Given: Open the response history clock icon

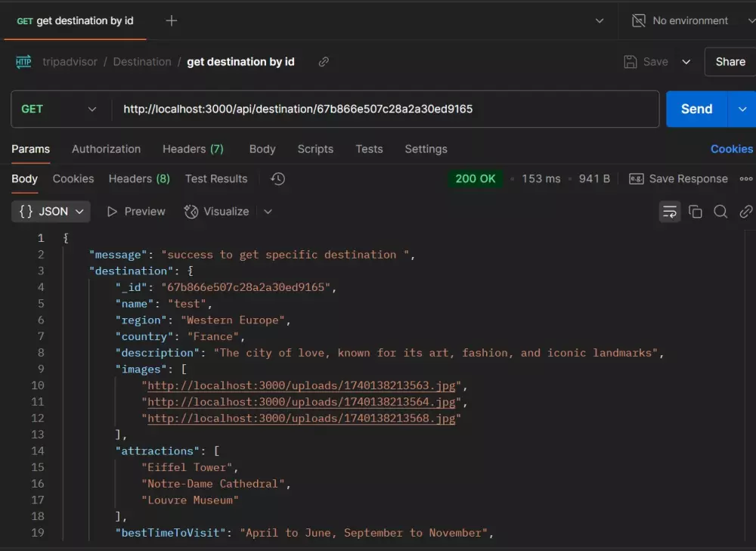Looking at the screenshot, I should point(277,179).
